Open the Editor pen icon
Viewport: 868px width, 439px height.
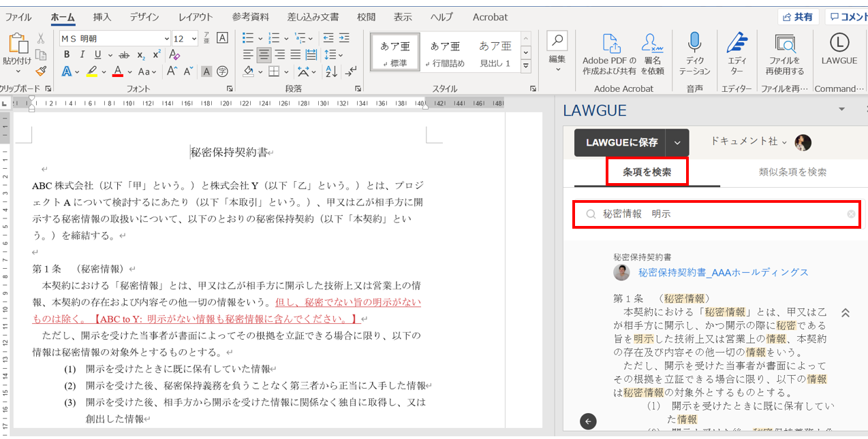(737, 44)
